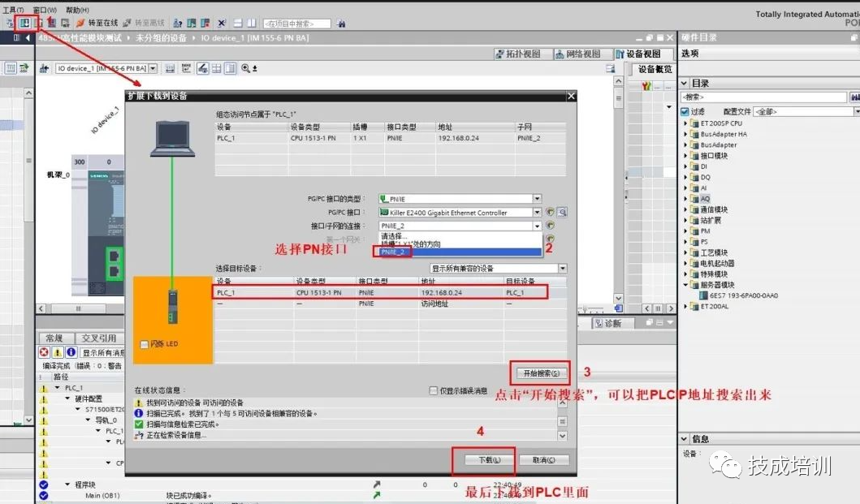Click the interface properties icon beside Killer E2400
Screen dimensions: 860x504
tap(562, 213)
